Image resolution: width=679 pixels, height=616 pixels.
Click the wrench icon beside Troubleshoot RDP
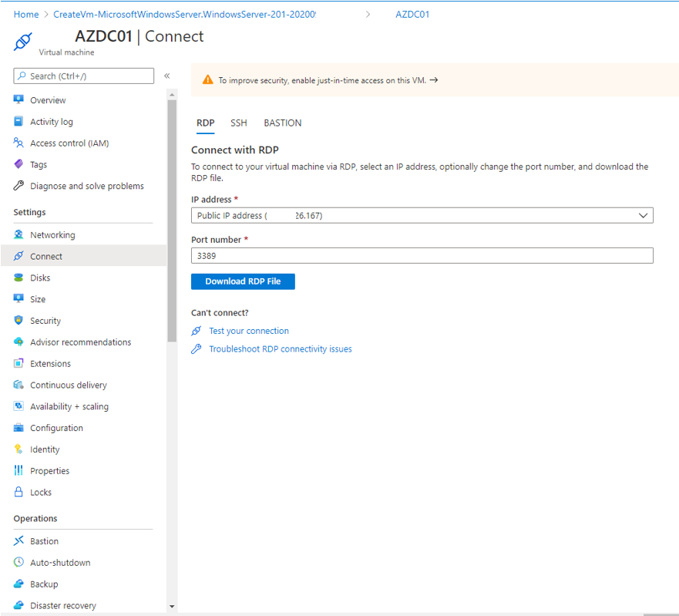pos(197,348)
